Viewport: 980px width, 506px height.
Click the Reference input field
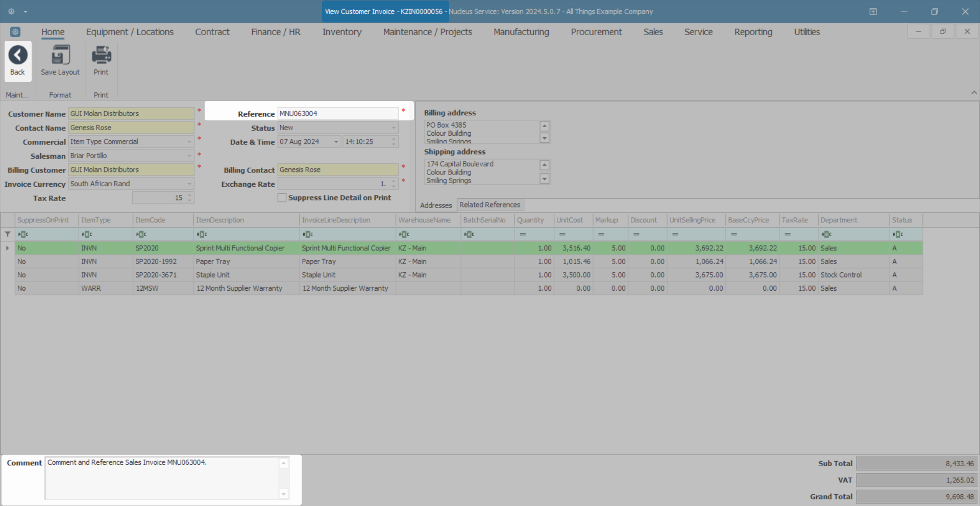[x=337, y=113]
